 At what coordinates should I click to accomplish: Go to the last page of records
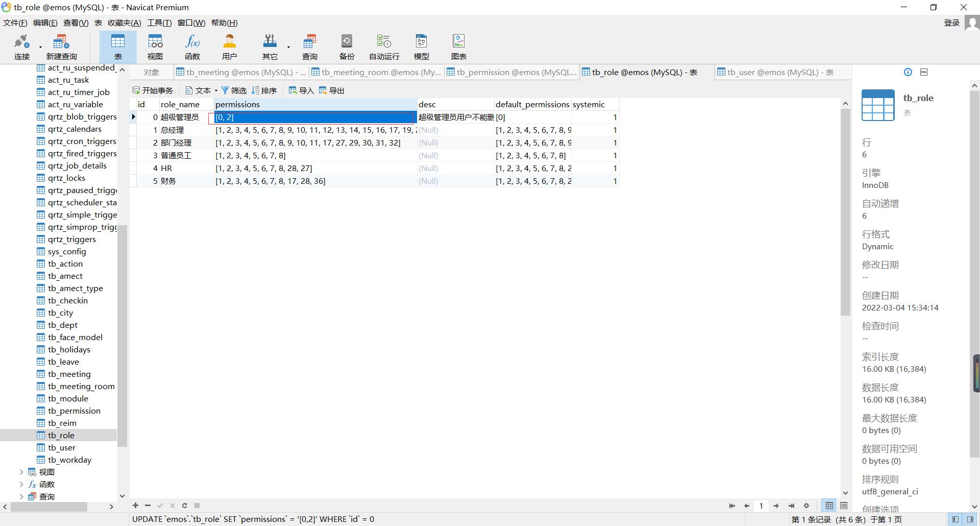click(791, 506)
